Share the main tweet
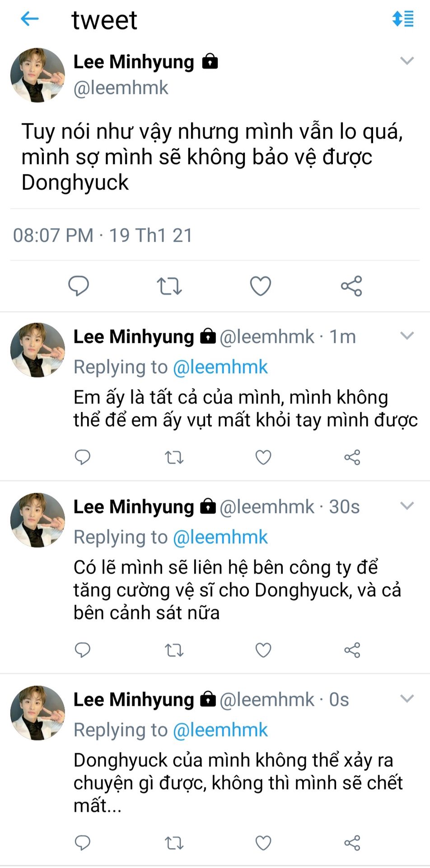 (351, 286)
